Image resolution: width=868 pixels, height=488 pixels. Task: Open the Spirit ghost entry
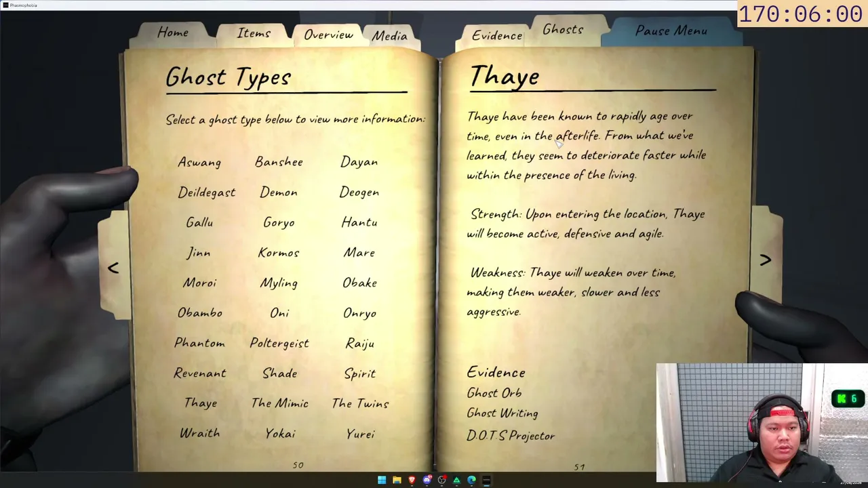click(360, 374)
